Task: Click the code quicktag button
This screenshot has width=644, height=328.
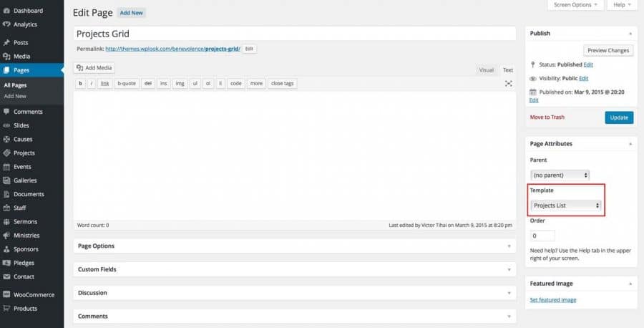Action: point(235,84)
